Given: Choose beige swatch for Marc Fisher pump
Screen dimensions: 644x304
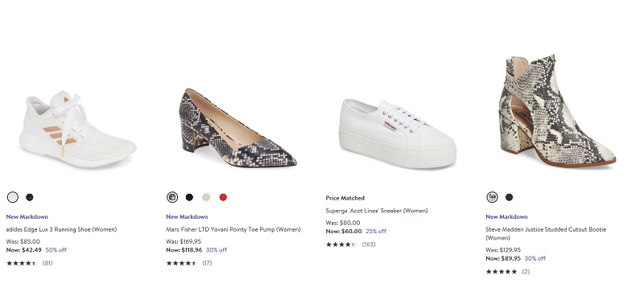Looking at the screenshot, I should [206, 197].
